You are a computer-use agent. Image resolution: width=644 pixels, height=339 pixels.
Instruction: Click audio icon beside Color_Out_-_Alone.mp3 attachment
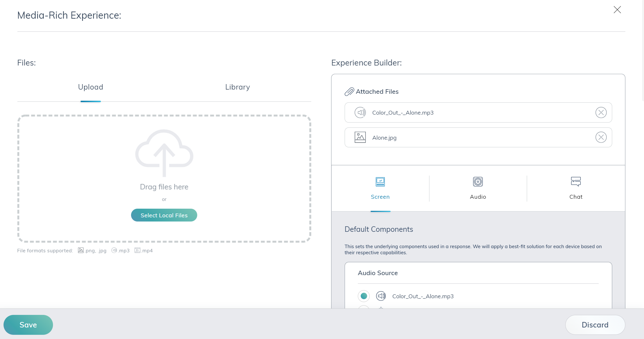tap(360, 113)
